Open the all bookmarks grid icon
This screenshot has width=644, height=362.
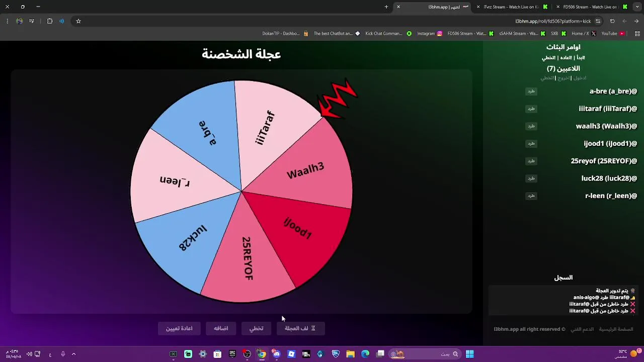637,34
